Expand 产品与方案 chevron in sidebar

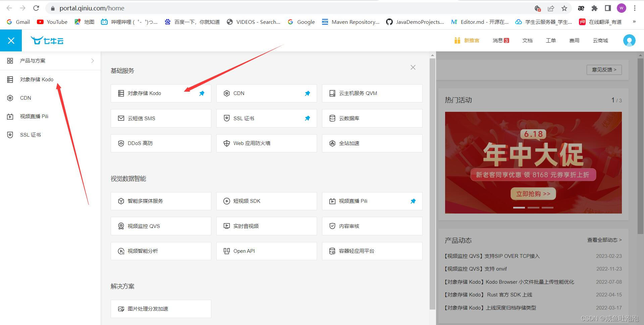pyautogui.click(x=93, y=61)
